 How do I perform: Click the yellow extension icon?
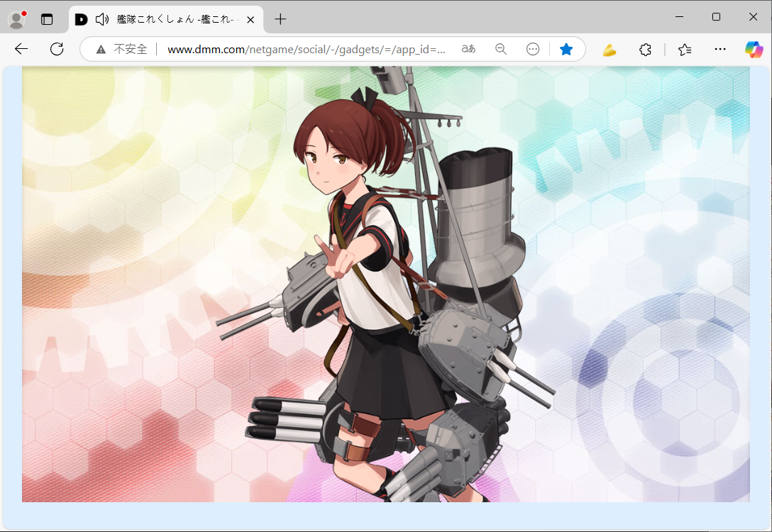click(x=610, y=49)
